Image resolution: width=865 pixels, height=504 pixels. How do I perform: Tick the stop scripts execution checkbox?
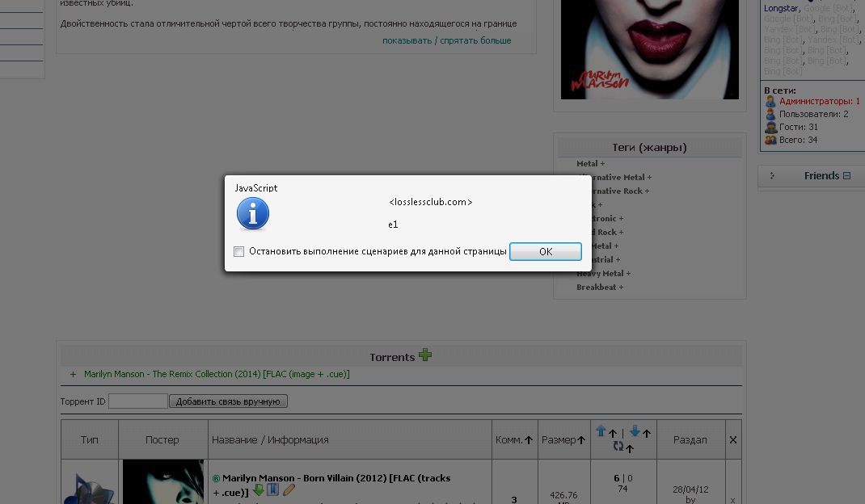click(238, 251)
